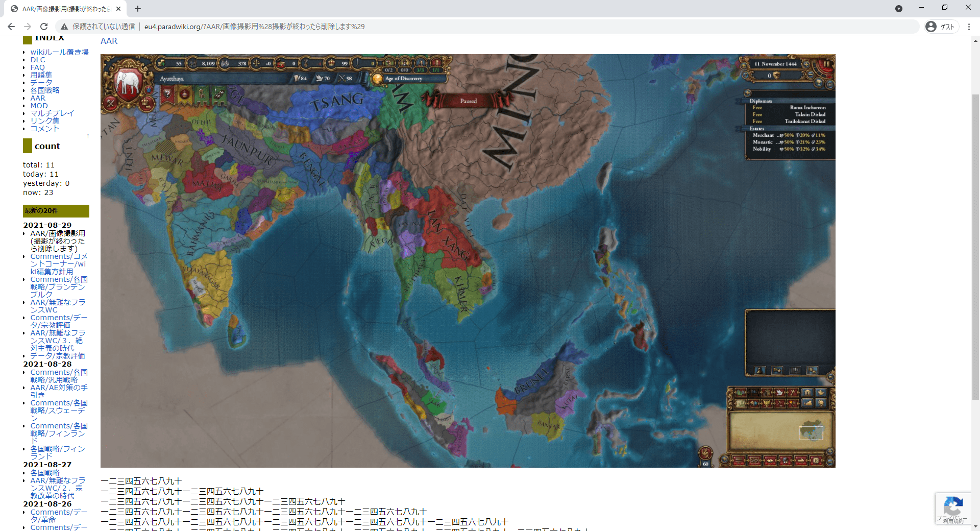Open the AAR link above the image
This screenshot has height=531, width=980.
tap(109, 41)
